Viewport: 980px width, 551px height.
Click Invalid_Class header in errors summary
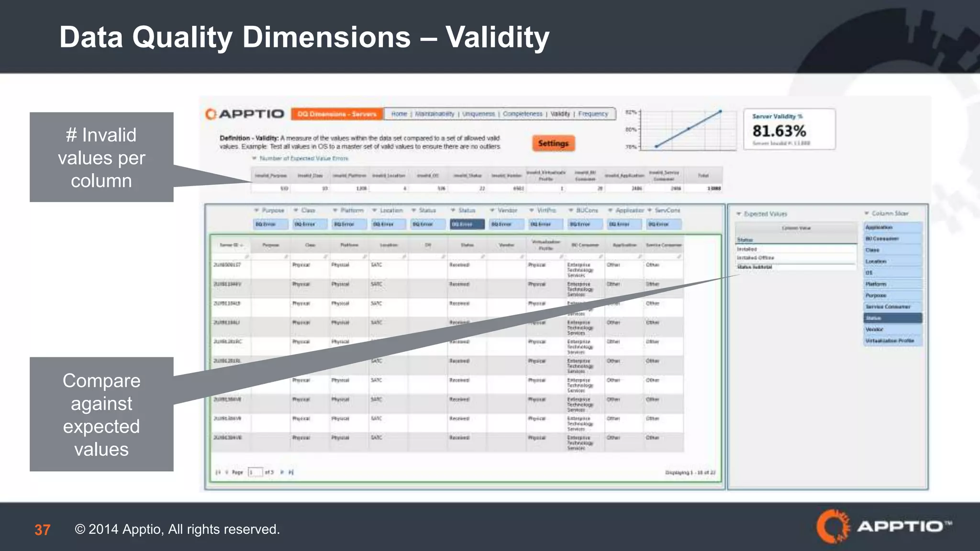click(x=310, y=176)
